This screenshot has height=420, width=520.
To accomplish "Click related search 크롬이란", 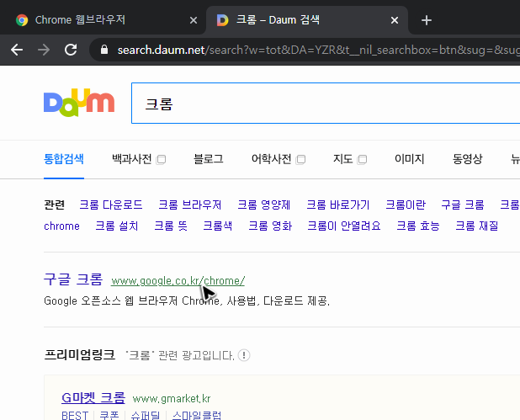I will (x=406, y=205).
